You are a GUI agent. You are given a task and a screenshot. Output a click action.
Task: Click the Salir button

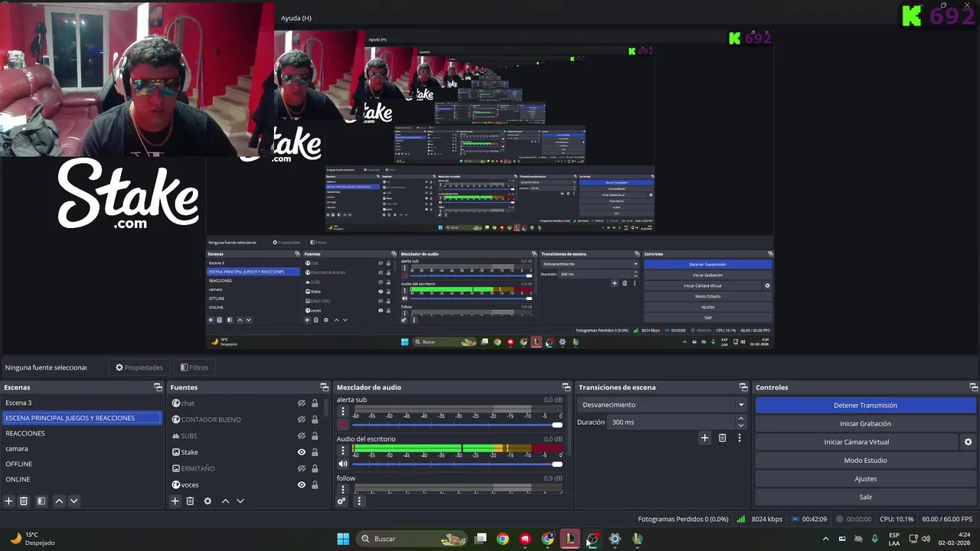click(x=865, y=497)
